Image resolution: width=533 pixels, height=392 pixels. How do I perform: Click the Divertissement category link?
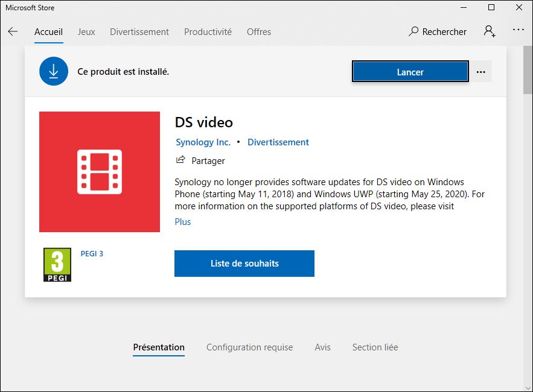[x=278, y=142]
